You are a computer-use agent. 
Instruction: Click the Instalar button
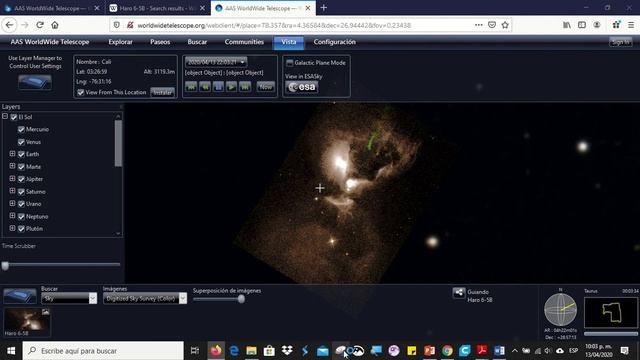pyautogui.click(x=162, y=92)
